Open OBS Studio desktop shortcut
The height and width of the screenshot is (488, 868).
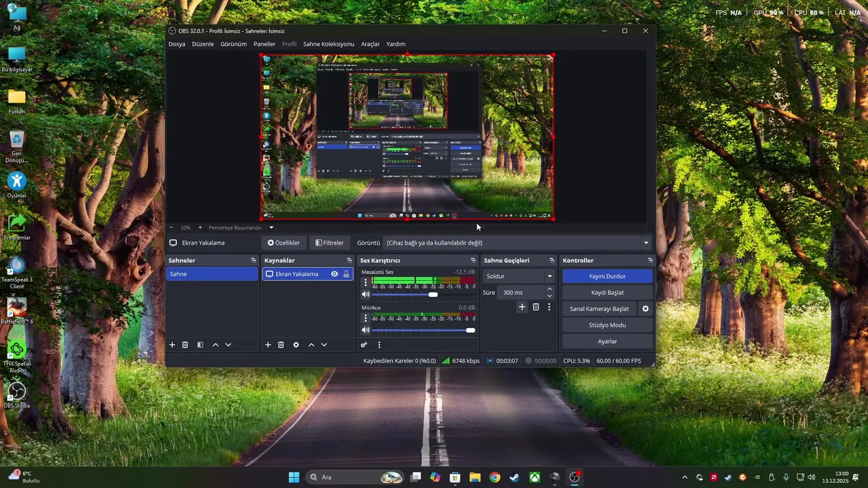16,396
